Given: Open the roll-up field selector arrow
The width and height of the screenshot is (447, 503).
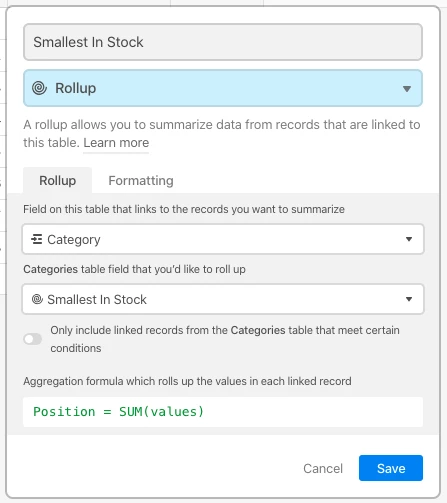Looking at the screenshot, I should coord(409,299).
